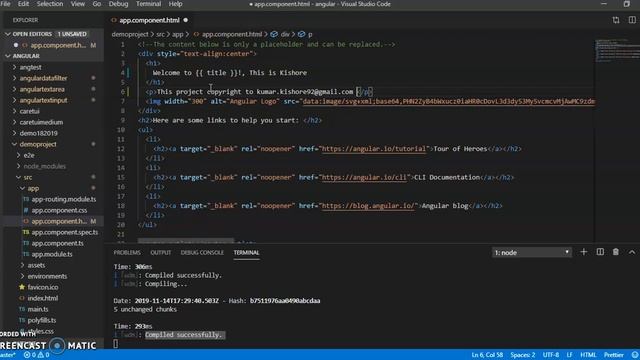Screen dimensions: 640x360
Task: Expand the environments folder
Action: coord(47,276)
